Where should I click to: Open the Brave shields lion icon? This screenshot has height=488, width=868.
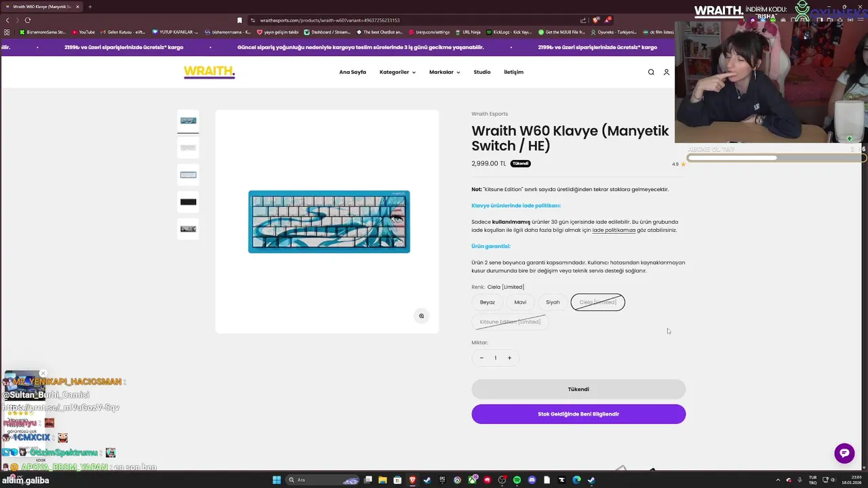tap(596, 20)
